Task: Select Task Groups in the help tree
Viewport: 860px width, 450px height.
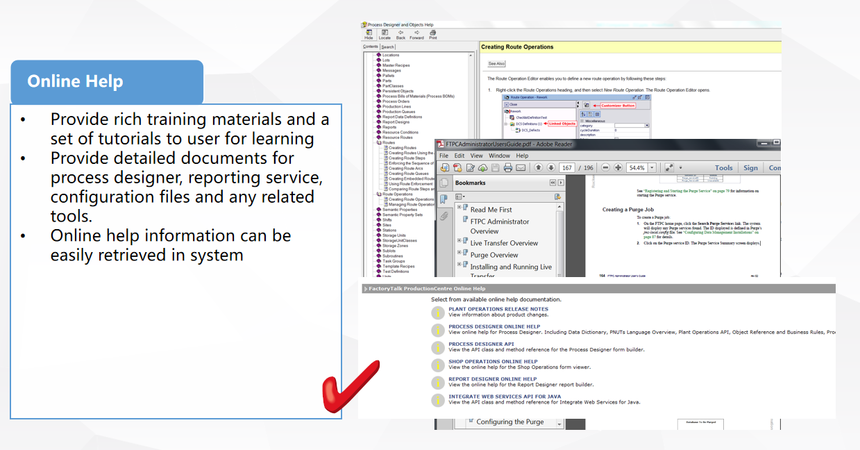Action: pos(394,261)
